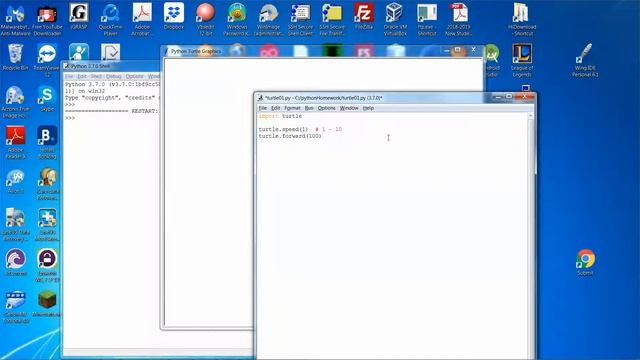The height and width of the screenshot is (360, 640).
Task: Open Edit menu in turtle01.py editor
Action: pos(276,108)
